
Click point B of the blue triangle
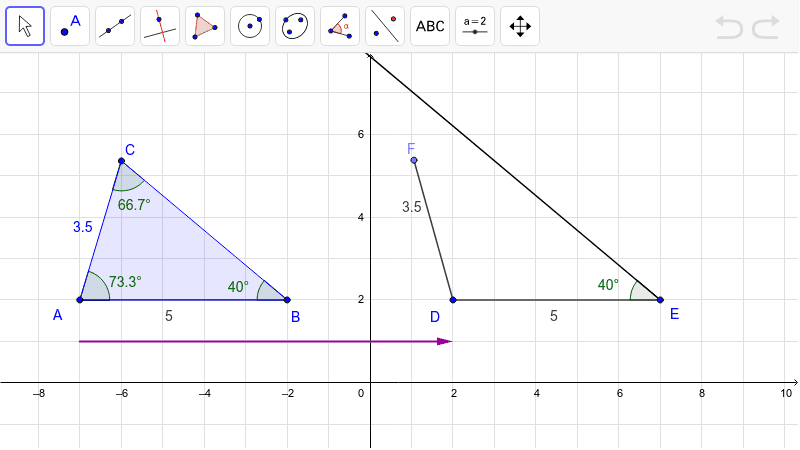pyautogui.click(x=287, y=299)
